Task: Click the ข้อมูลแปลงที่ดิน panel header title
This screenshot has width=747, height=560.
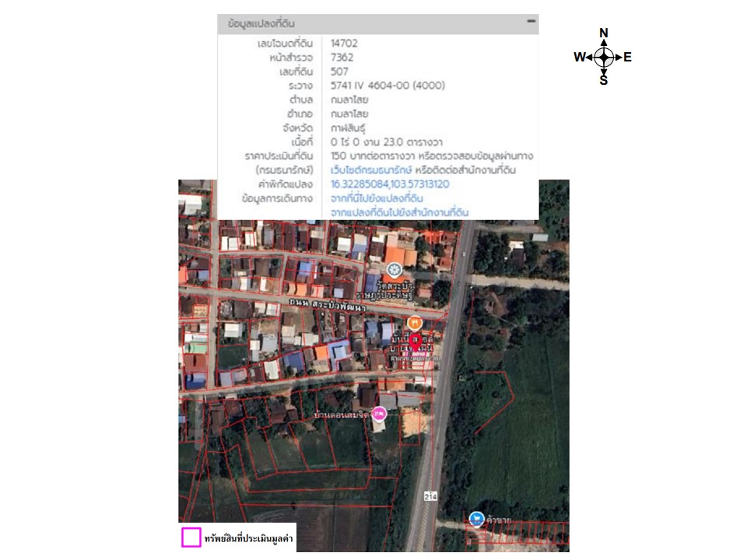Action: tap(261, 24)
